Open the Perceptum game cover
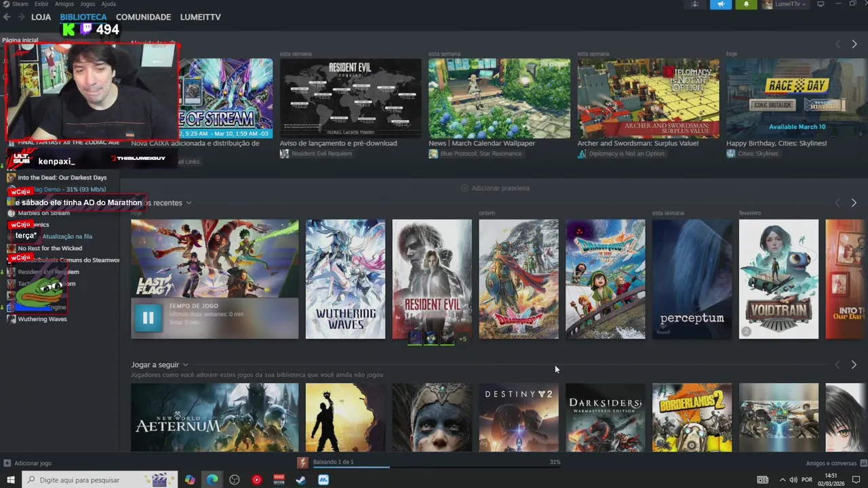Image resolution: width=868 pixels, height=488 pixels. pyautogui.click(x=692, y=279)
